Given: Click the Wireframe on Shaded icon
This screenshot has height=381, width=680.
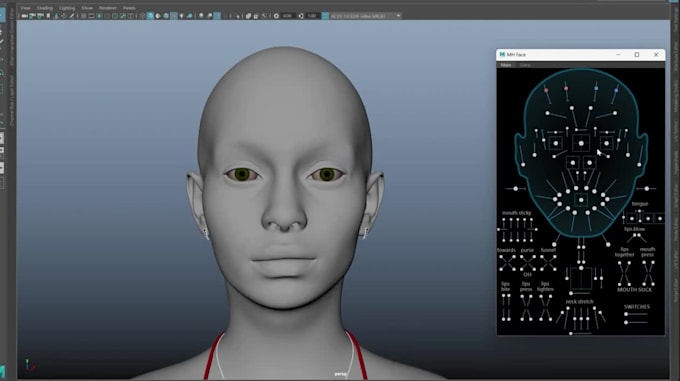Looking at the screenshot, I should [166, 16].
